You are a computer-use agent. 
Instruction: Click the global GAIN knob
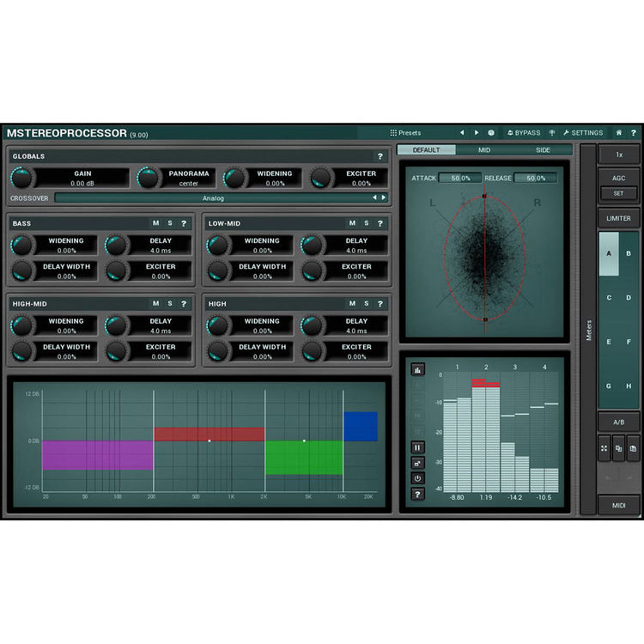[x=22, y=178]
